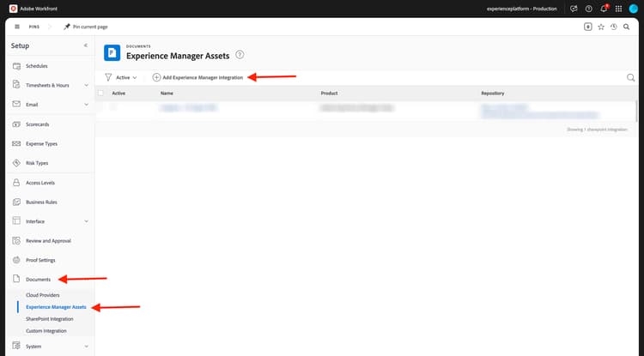Viewport: 644px width, 356px height.
Task: Select Experience Manager Assets sub-item
Action: point(56,307)
